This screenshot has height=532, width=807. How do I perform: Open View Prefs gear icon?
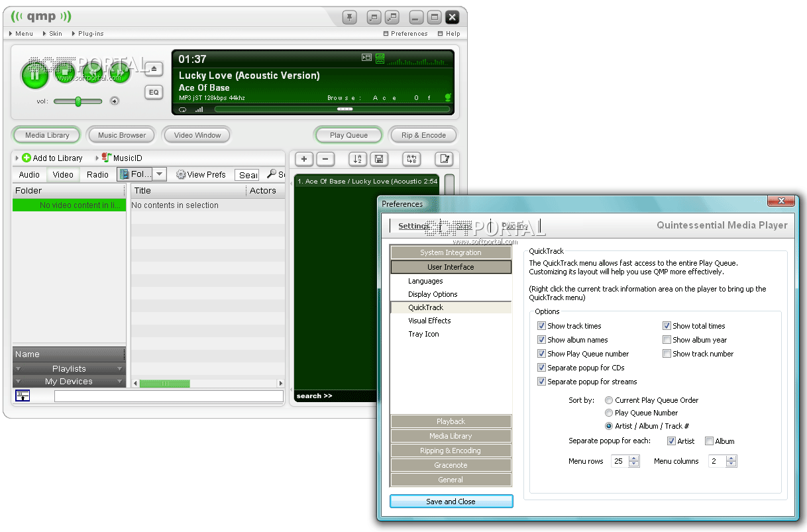(x=180, y=175)
